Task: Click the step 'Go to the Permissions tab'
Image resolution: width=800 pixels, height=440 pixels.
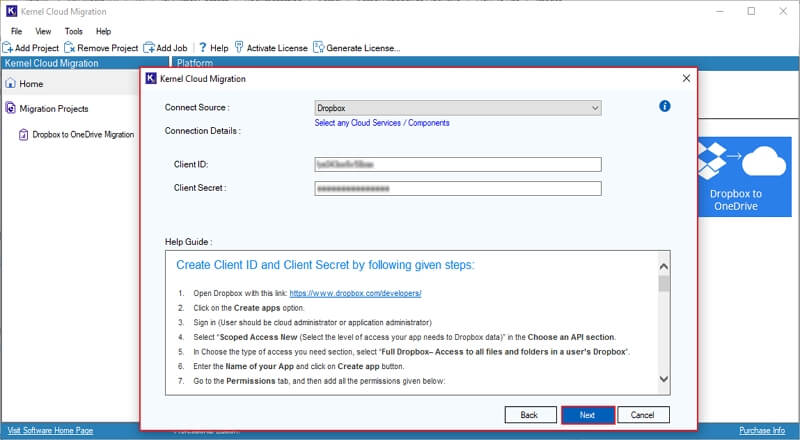Action: click(x=319, y=381)
